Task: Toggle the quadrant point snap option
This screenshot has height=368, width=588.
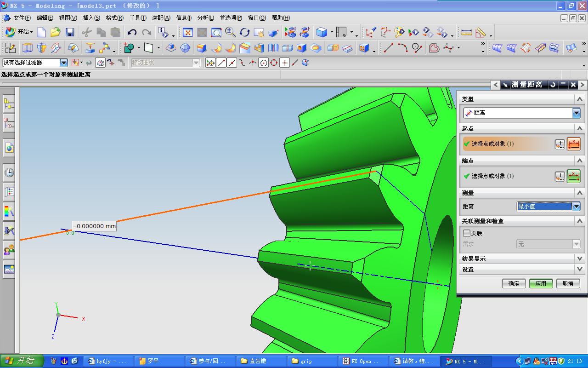Action: click(x=274, y=63)
